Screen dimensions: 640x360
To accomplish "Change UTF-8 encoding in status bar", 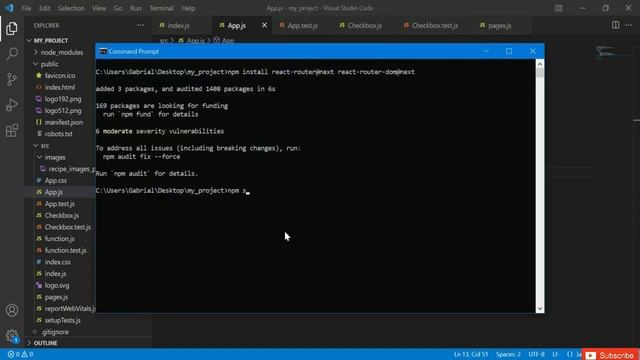I will 536,355.
